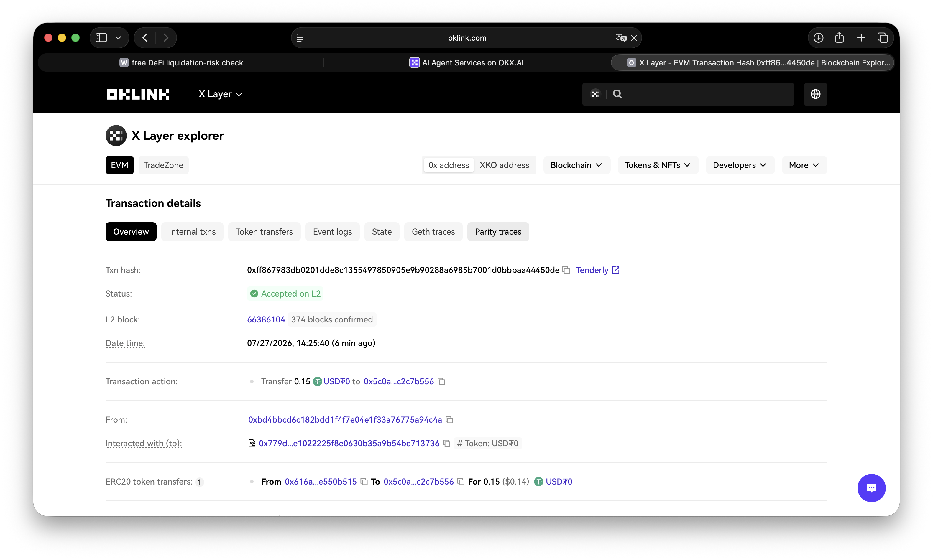Toggle the Safari sidebar button
The image size is (933, 560).
tap(101, 38)
